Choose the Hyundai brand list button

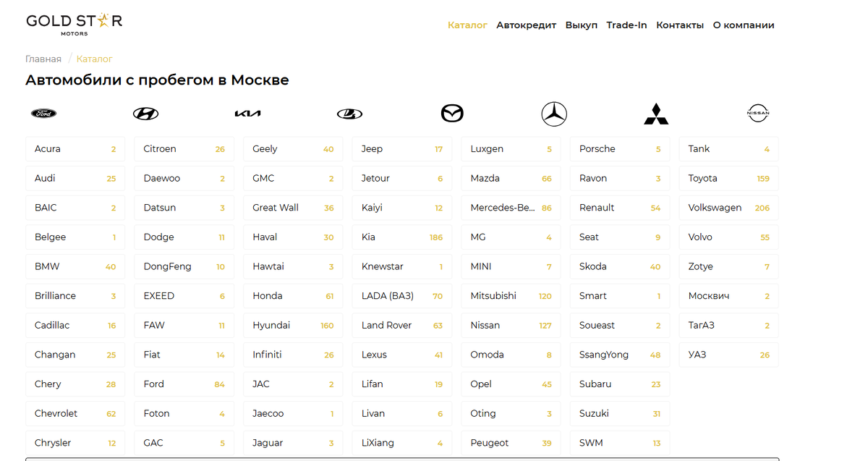tap(293, 326)
